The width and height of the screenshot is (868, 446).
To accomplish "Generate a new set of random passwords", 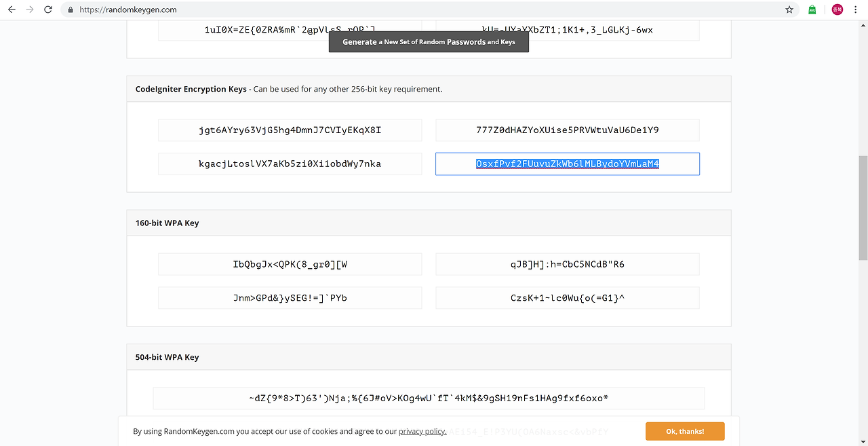I will pyautogui.click(x=429, y=41).
